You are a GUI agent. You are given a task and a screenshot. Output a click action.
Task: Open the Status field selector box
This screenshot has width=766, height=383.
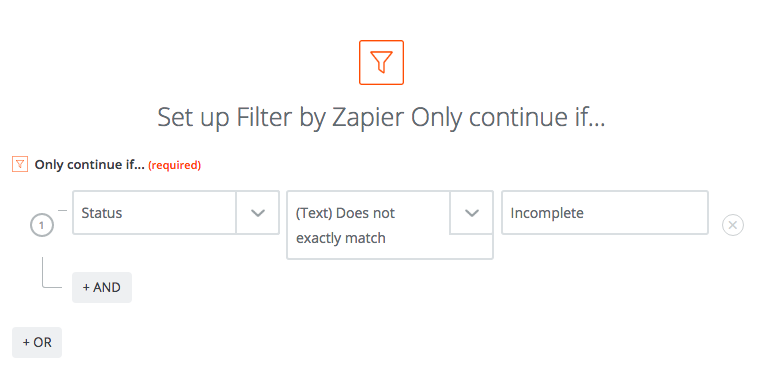176,213
